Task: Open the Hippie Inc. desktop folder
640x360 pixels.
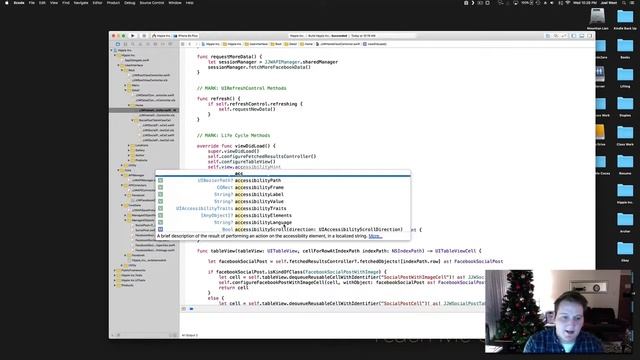Action: coord(625,193)
